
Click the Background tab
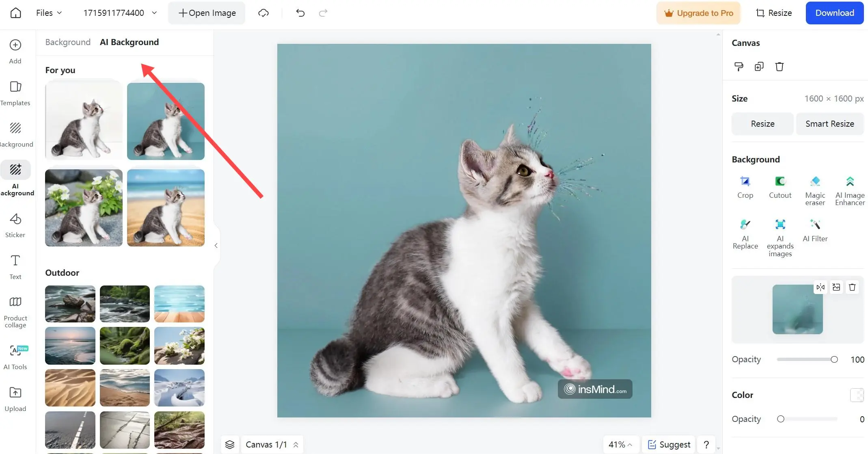(x=67, y=42)
